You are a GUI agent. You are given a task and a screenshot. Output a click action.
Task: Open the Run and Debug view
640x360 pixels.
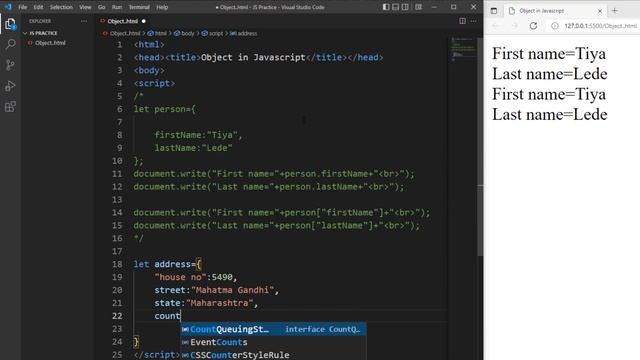tap(10, 86)
